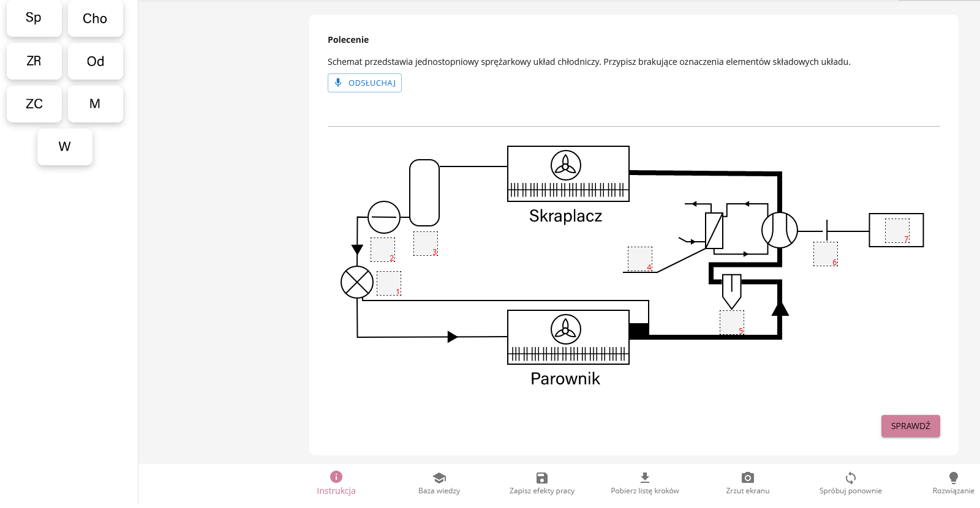Click Zapisz efekty pracy save icon
The width and height of the screenshot is (980, 508).
[541, 477]
